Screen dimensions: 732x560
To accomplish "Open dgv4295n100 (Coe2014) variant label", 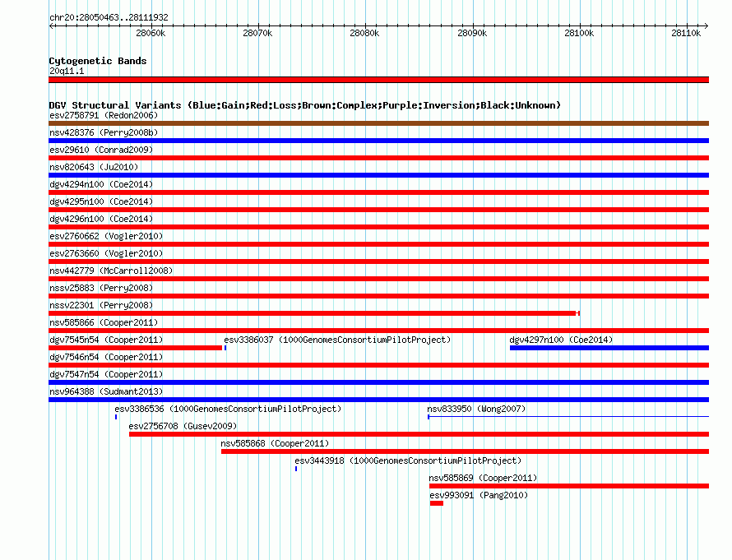I will pos(101,201).
